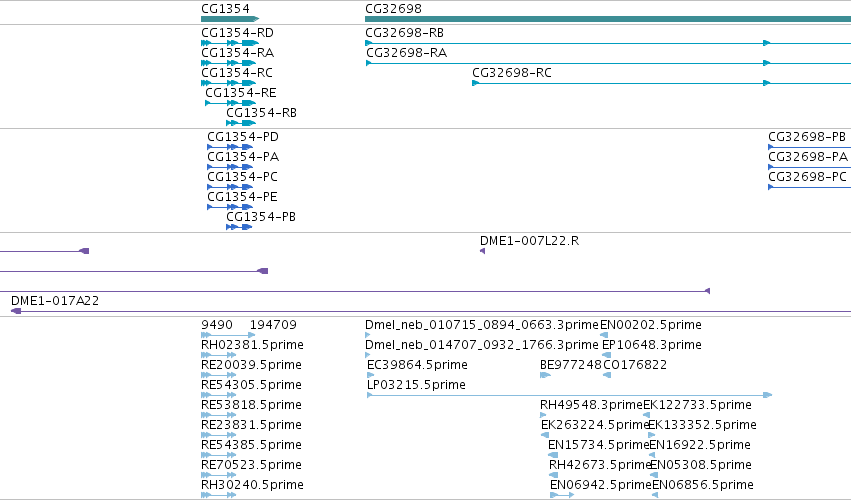Select transcript CG1354-RC
This screenshot has width=851, height=500.
click(x=237, y=73)
